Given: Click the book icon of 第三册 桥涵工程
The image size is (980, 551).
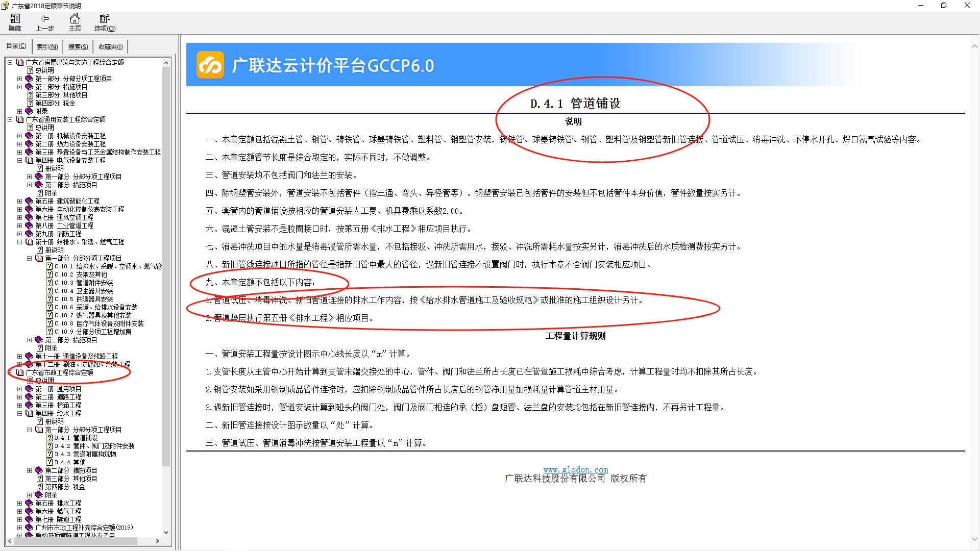Looking at the screenshot, I should 30,405.
